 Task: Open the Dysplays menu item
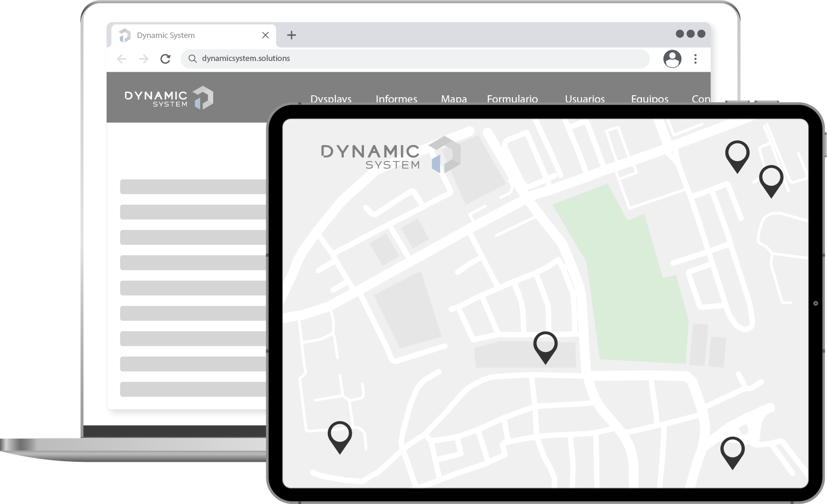coord(331,98)
